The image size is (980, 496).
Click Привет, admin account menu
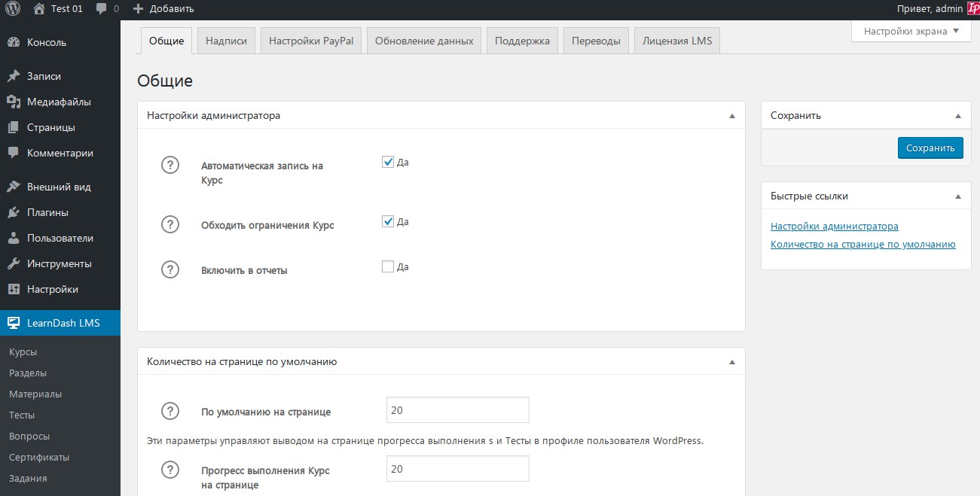[x=930, y=9]
